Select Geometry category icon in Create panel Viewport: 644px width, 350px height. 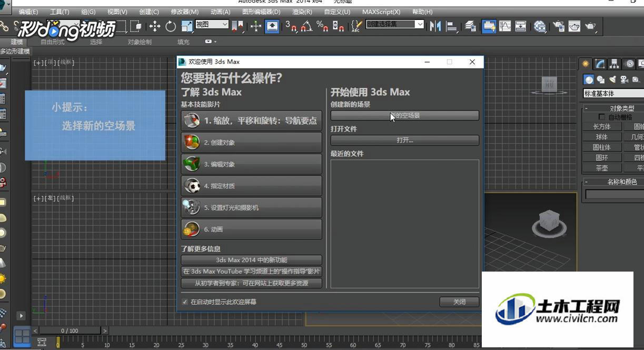pyautogui.click(x=589, y=79)
